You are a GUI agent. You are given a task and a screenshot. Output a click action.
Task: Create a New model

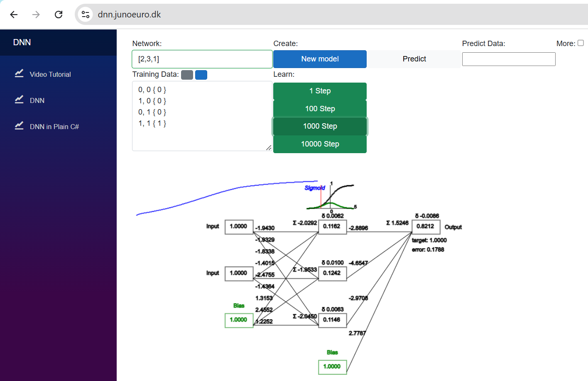320,59
